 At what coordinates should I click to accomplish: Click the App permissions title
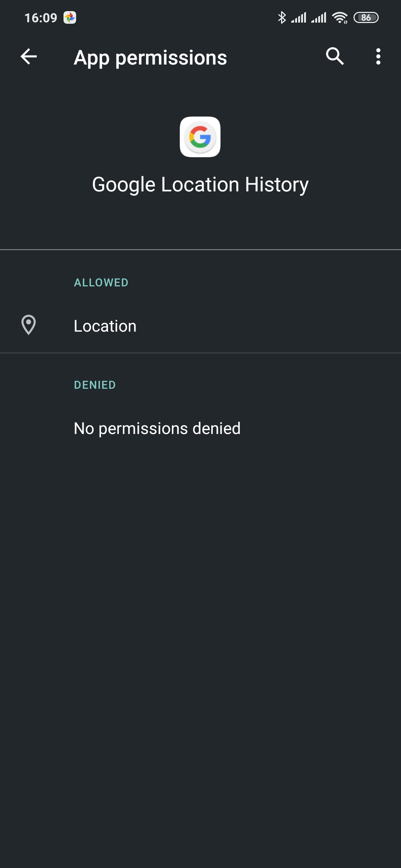click(150, 58)
